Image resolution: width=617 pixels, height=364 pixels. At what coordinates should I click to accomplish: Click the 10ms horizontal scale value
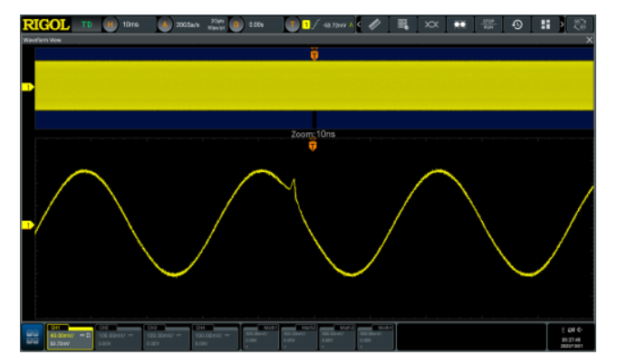click(x=130, y=24)
